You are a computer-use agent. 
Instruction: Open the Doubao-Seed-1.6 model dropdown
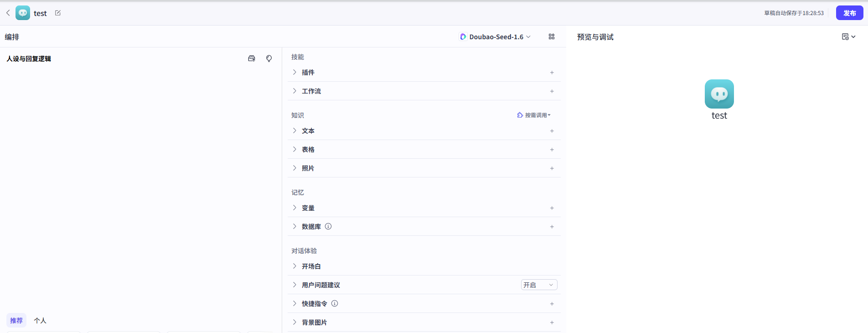tap(496, 36)
